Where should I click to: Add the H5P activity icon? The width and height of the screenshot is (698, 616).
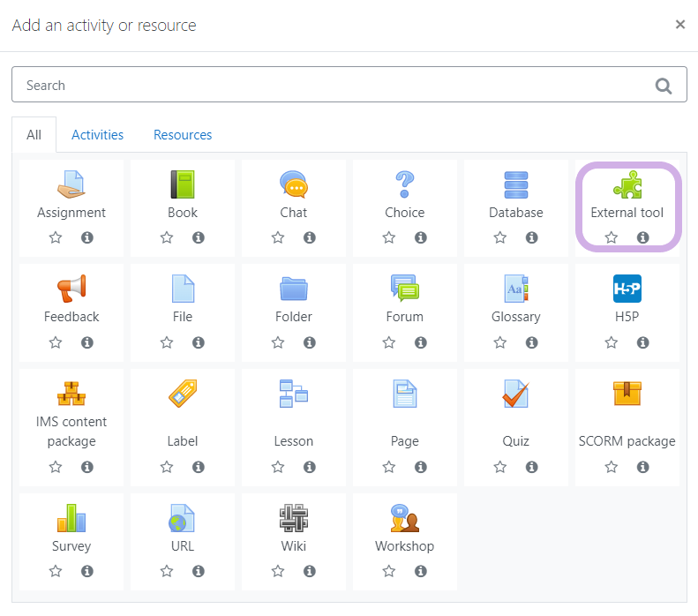click(627, 289)
